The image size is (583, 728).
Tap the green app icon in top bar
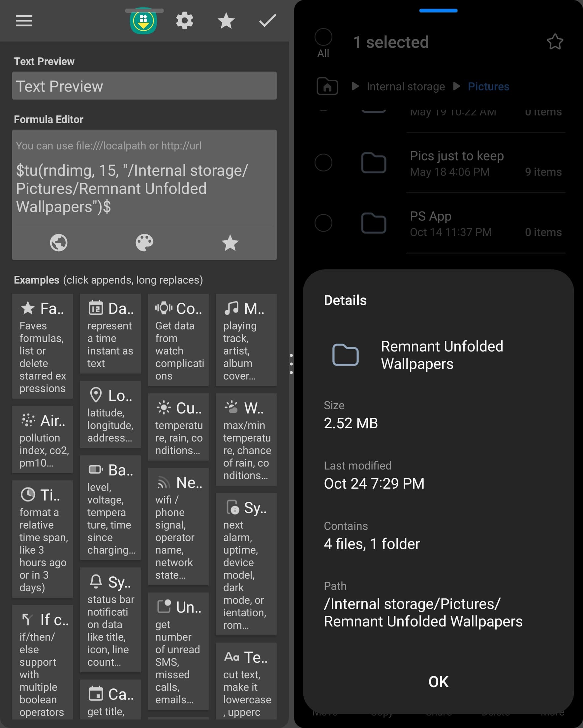pyautogui.click(x=143, y=21)
